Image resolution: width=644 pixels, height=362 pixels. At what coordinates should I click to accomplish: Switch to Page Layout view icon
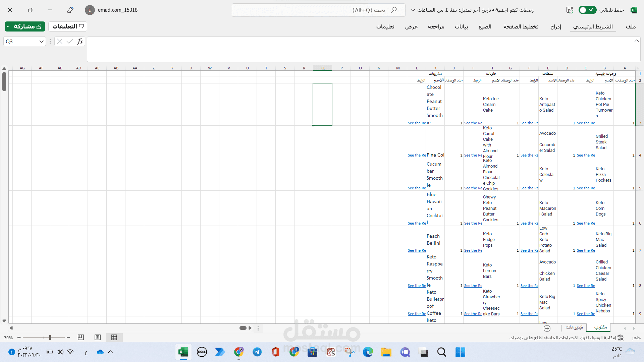98,338
